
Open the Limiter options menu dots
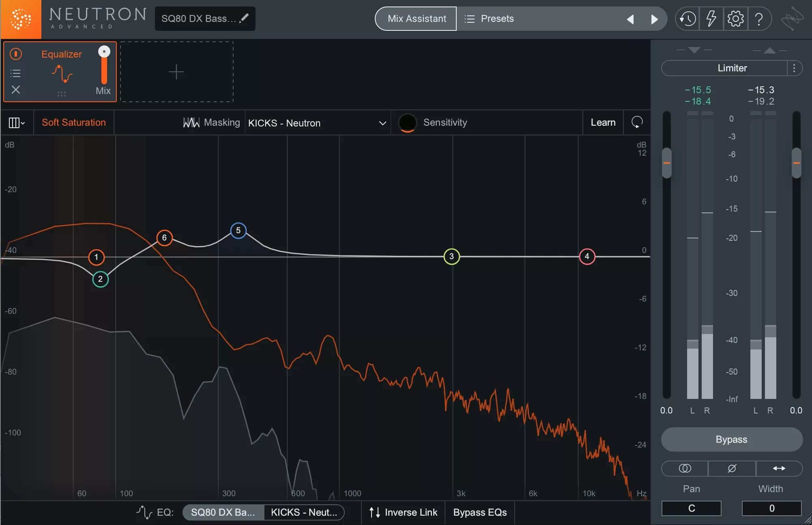(x=794, y=68)
